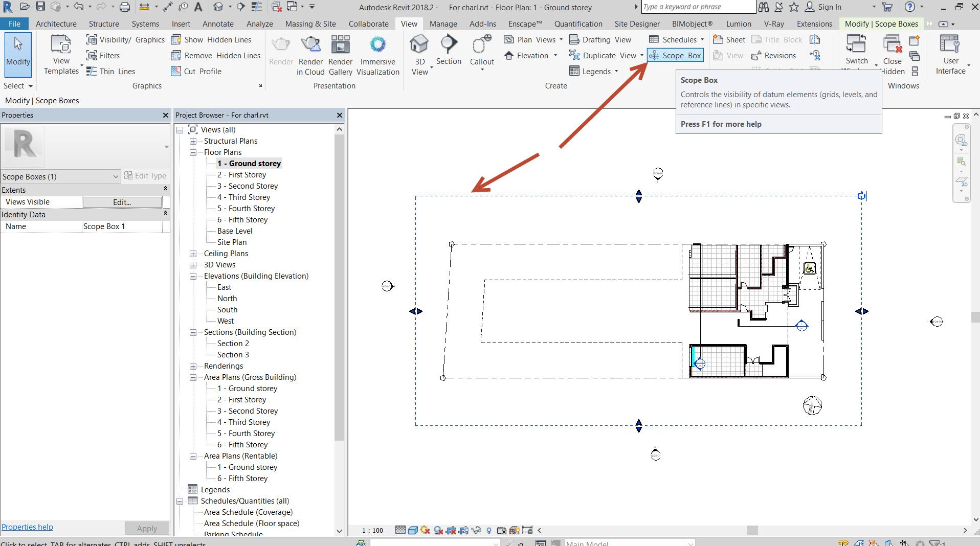Viewport: 980px width, 546px height.
Task: Click the Apply button in Properties
Action: 147,529
